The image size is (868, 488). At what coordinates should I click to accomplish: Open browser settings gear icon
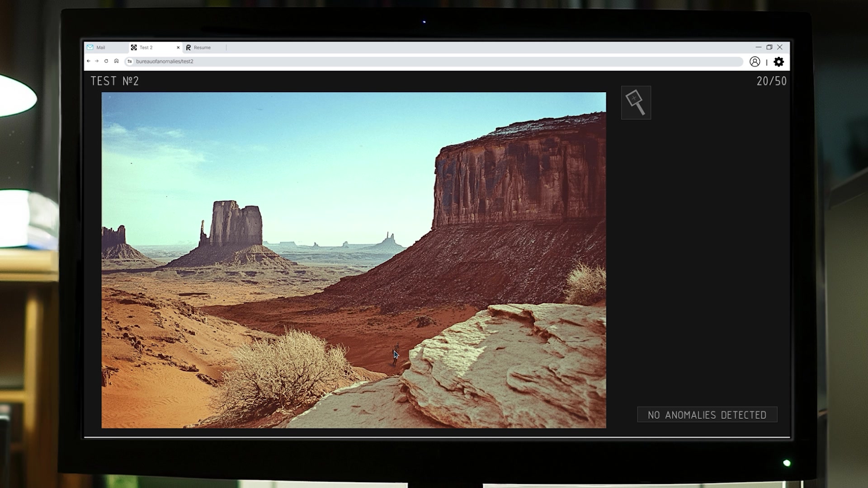[x=778, y=62]
